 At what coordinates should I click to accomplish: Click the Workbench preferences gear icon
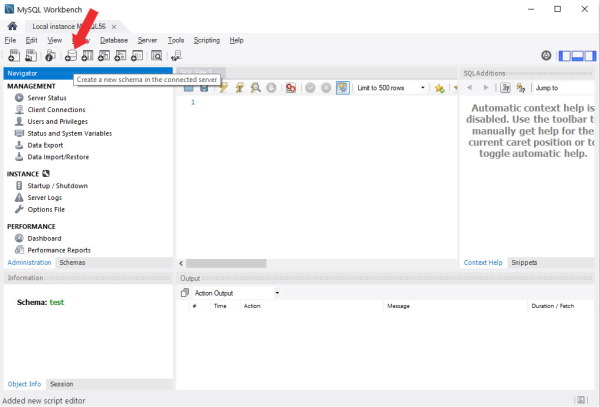pyautogui.click(x=546, y=56)
